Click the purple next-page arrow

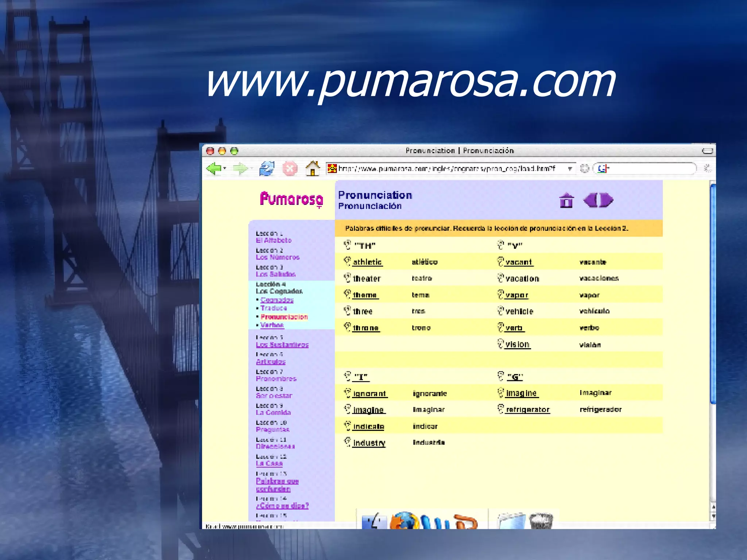[x=607, y=200]
